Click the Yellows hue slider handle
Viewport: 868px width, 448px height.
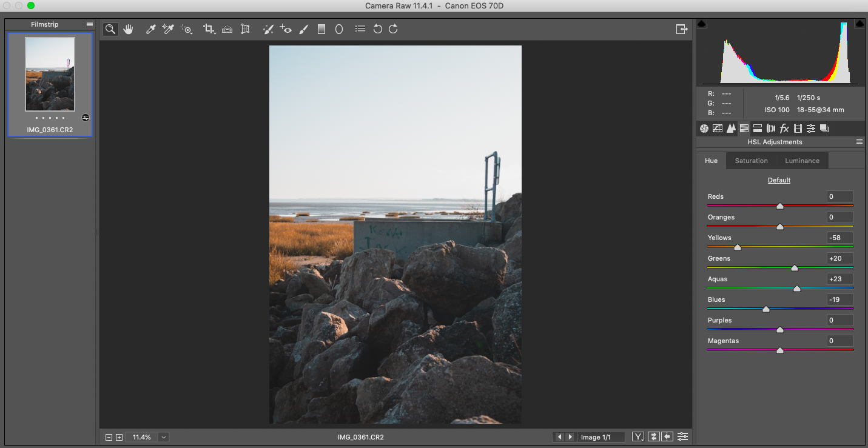(x=738, y=247)
